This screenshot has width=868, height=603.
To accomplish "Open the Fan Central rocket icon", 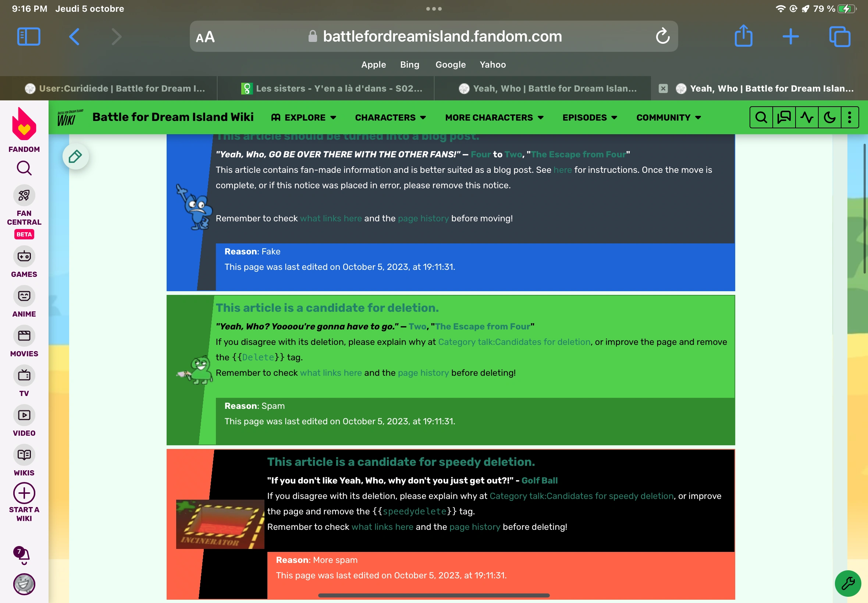I will click(x=24, y=195).
